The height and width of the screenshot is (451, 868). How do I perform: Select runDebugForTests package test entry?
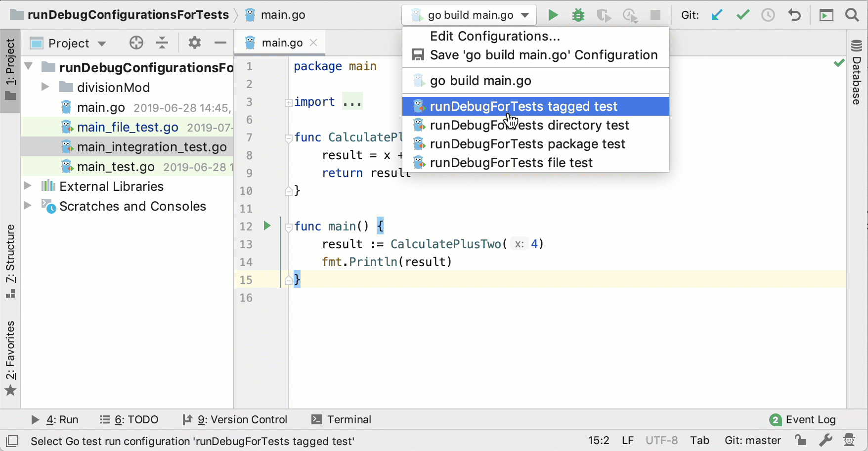point(527,144)
